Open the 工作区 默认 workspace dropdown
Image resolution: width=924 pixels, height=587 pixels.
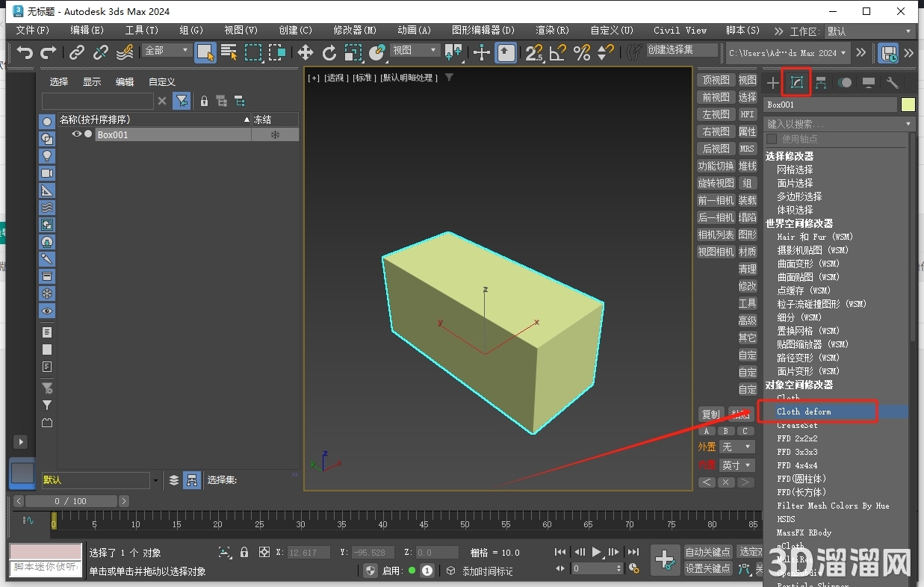click(x=870, y=31)
